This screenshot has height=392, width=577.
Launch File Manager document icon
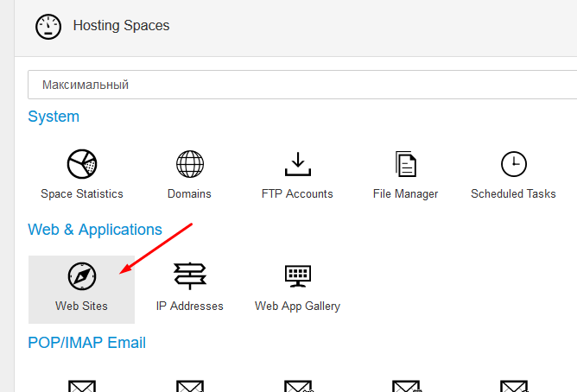pyautogui.click(x=405, y=164)
